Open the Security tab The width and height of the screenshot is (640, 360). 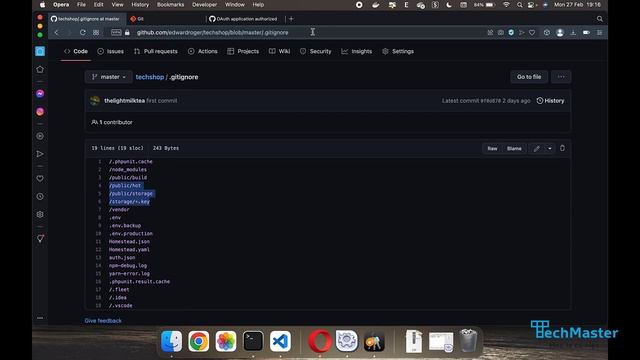316,51
